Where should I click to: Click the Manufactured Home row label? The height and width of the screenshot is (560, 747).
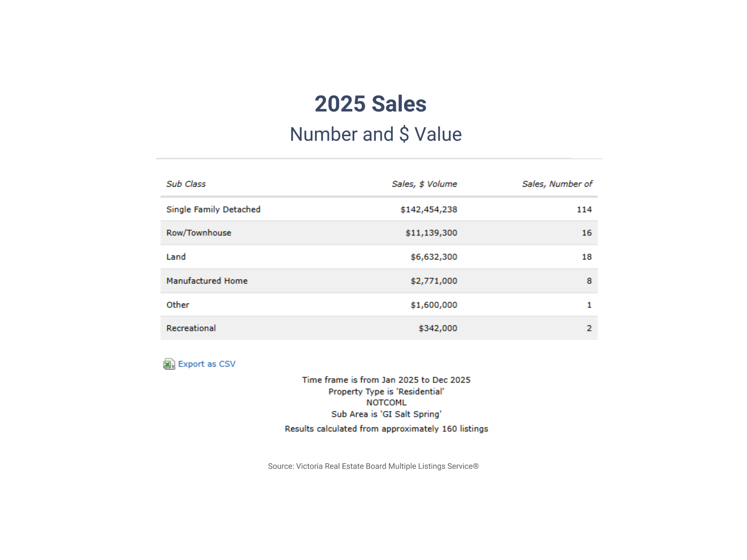click(x=207, y=281)
